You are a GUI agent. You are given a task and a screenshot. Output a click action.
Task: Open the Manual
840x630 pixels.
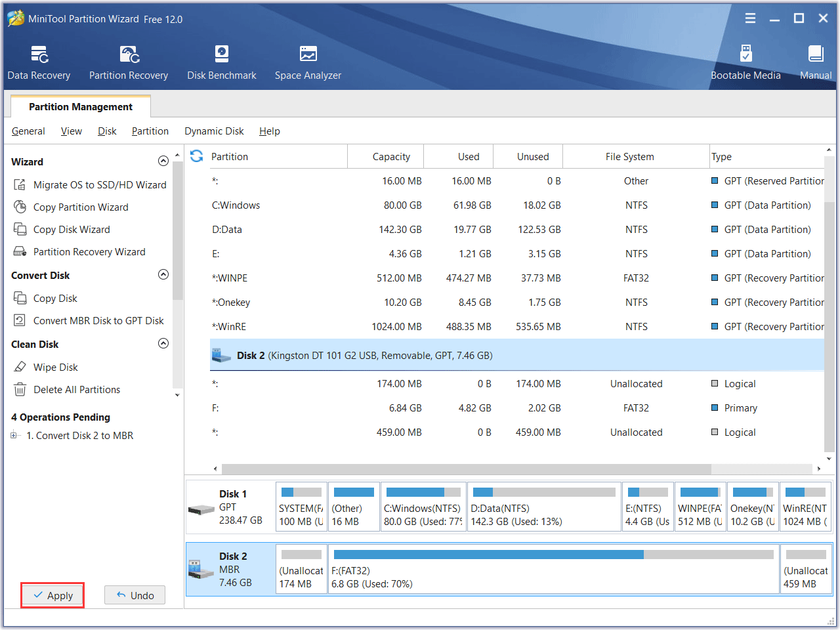click(x=816, y=63)
